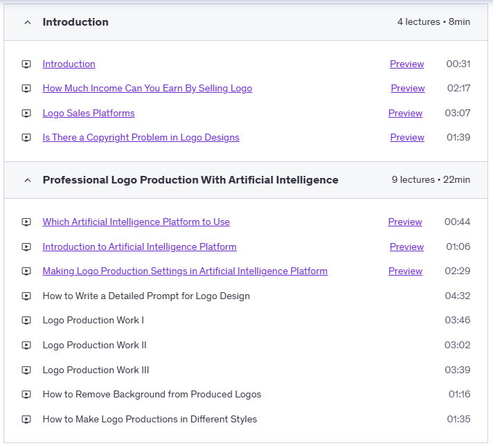This screenshot has height=448, width=493.
Task: Preview the Copyright Problem in Logo Designs lecture
Action: pos(407,137)
